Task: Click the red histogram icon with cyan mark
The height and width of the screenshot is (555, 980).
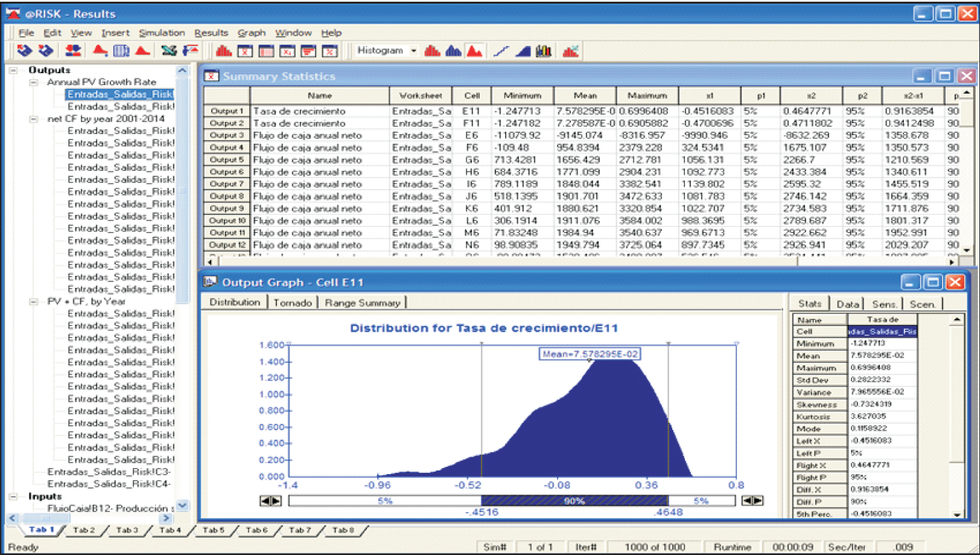Action: (x=570, y=51)
